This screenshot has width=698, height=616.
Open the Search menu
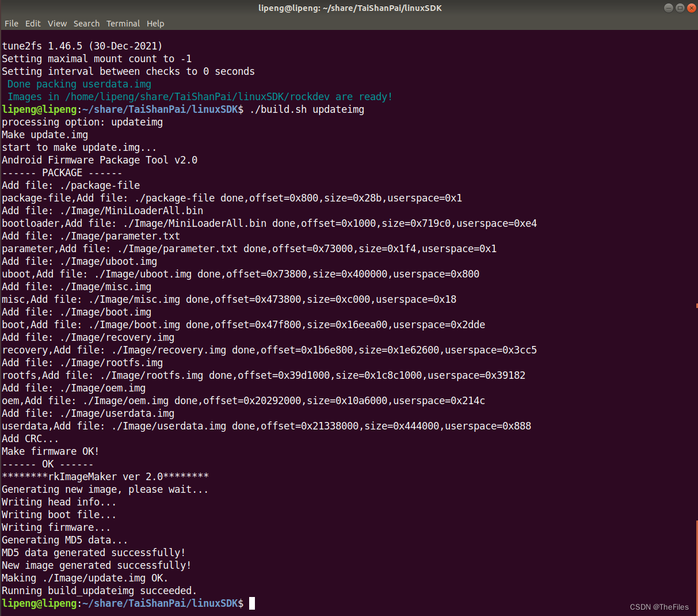86,24
